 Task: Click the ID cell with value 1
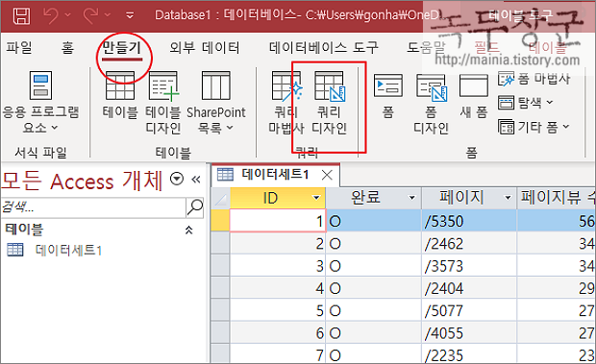[278, 221]
